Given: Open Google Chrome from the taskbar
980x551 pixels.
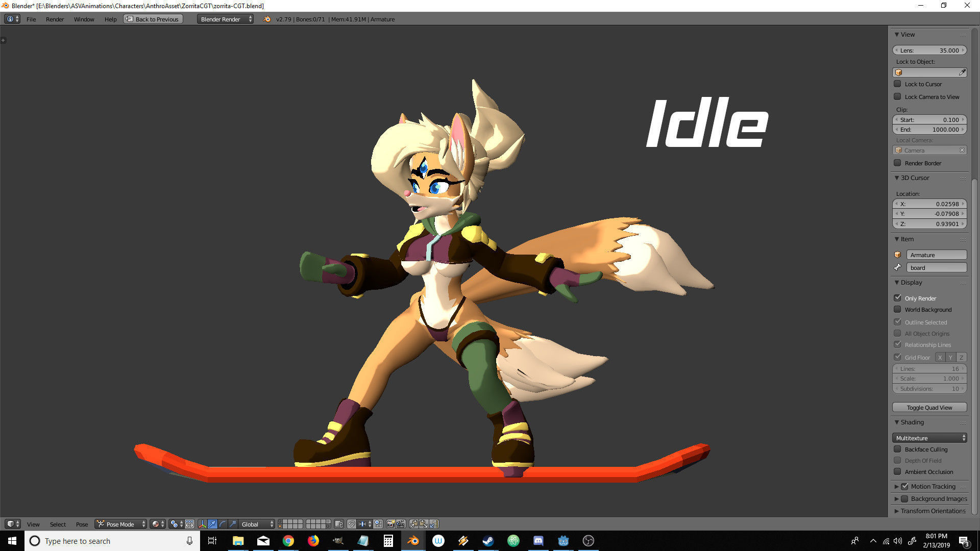Looking at the screenshot, I should [288, 541].
